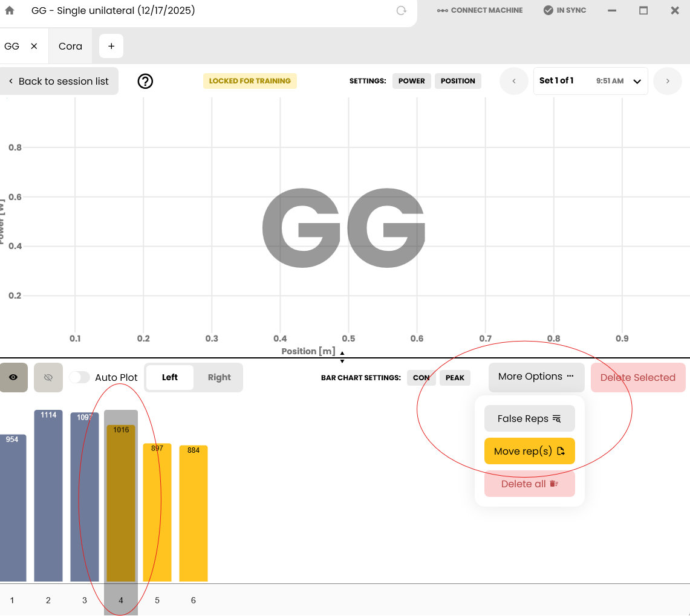The image size is (690, 616).
Task: Toggle the Auto Plot switch
Action: click(x=80, y=378)
